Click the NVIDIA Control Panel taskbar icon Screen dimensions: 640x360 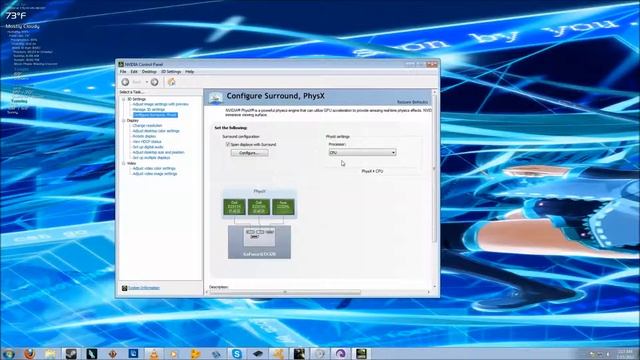[361, 354]
